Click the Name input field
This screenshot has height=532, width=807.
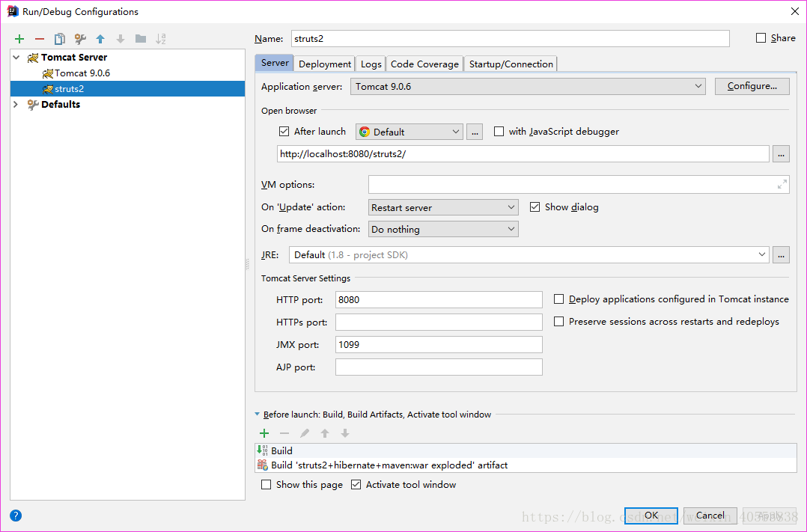pos(510,39)
